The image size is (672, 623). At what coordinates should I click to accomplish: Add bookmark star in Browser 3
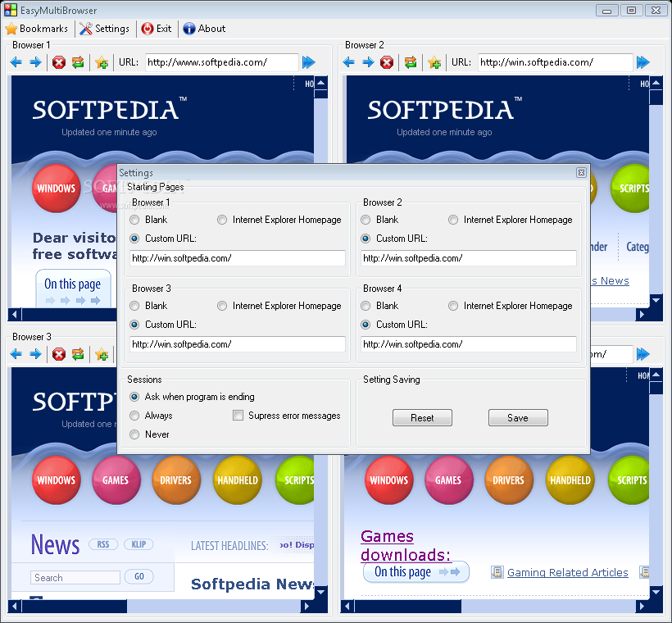tap(102, 354)
